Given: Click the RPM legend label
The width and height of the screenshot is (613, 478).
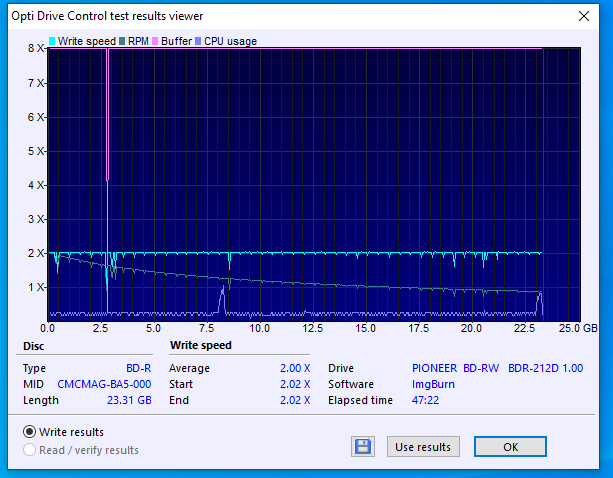Looking at the screenshot, I should coord(138,41).
